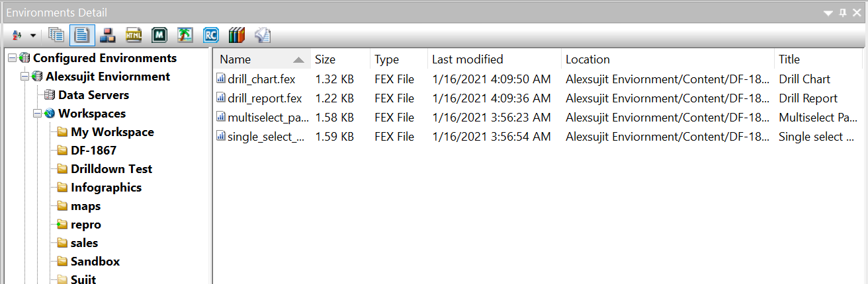Click the A-Z sort files icon
The width and height of the screenshot is (868, 284).
(x=17, y=35)
